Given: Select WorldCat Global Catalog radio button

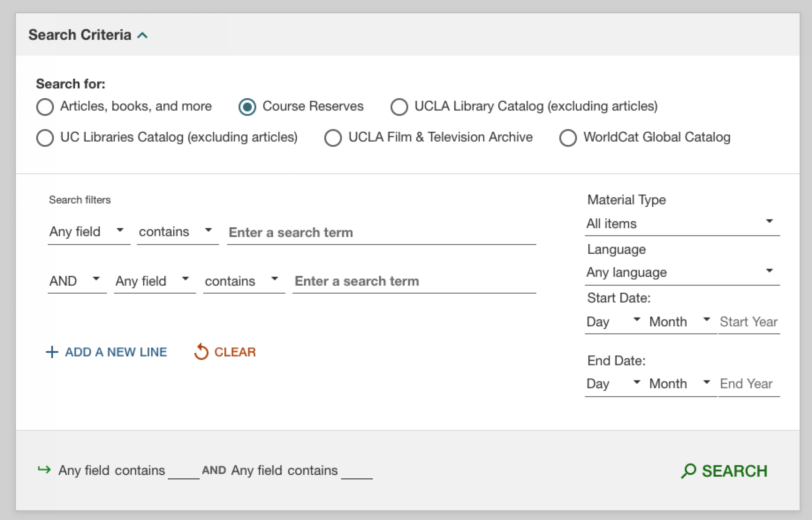Looking at the screenshot, I should pos(568,138).
